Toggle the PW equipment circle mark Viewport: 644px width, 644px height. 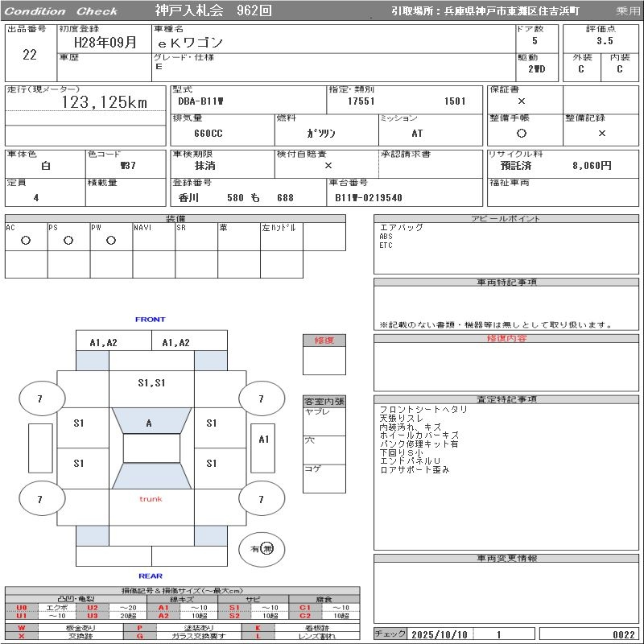[111, 240]
